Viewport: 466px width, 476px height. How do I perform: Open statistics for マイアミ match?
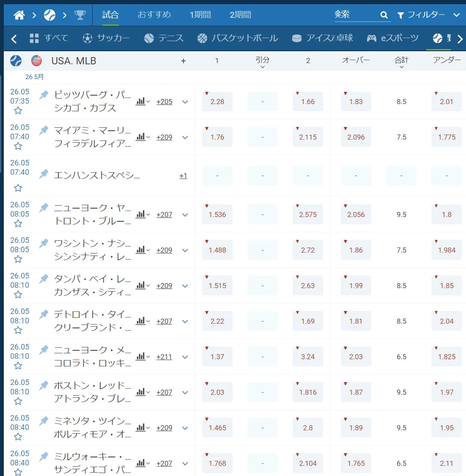click(x=143, y=137)
